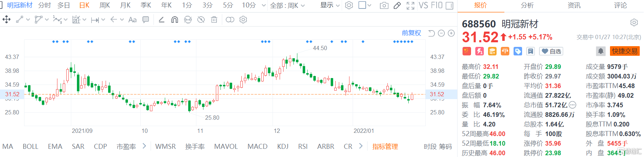The image size is (644, 157).
Task: Select the pencil underline drawing tool
Action: click(x=162, y=20)
